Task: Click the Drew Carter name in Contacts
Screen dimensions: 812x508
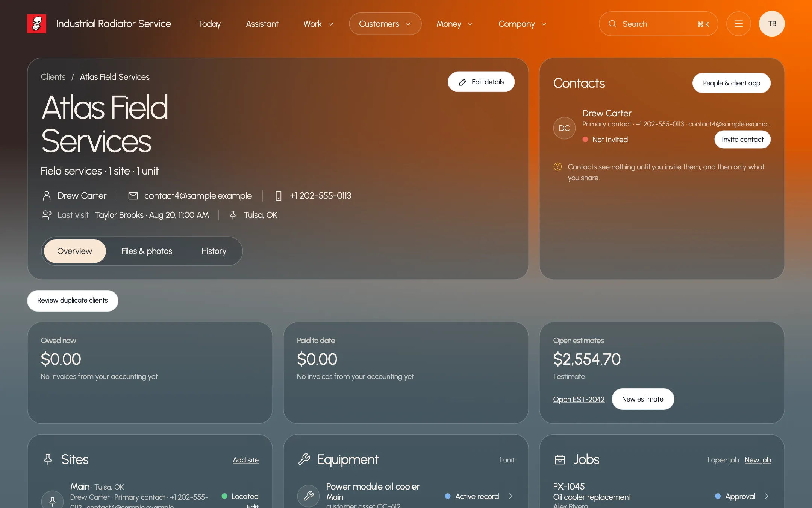Action: coord(607,113)
